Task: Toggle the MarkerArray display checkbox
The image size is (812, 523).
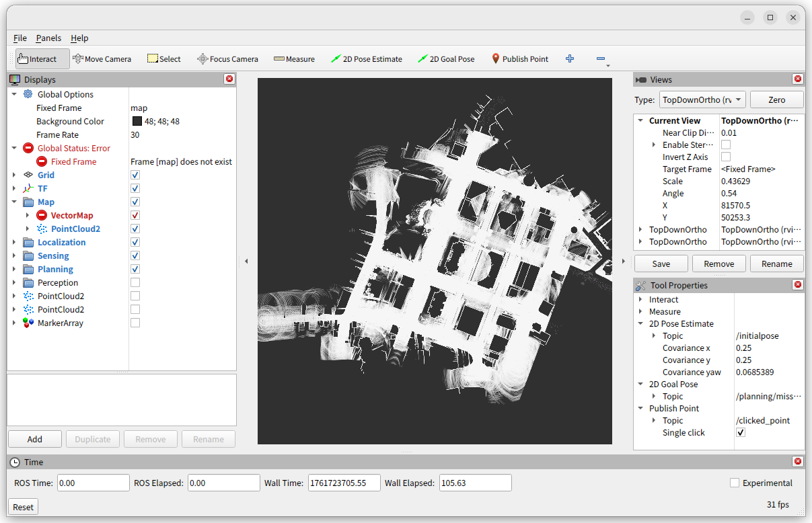Action: [x=135, y=323]
